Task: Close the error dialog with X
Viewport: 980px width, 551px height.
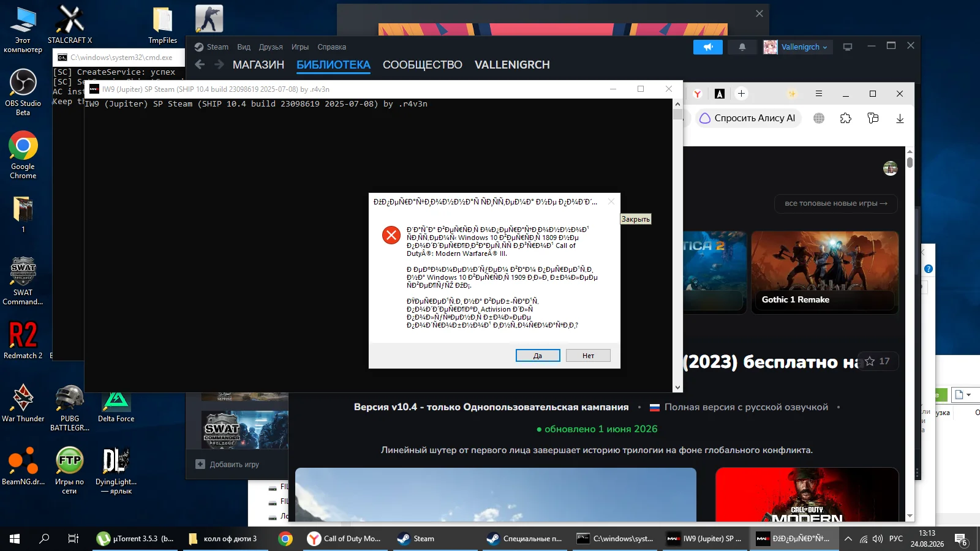Action: [611, 201]
